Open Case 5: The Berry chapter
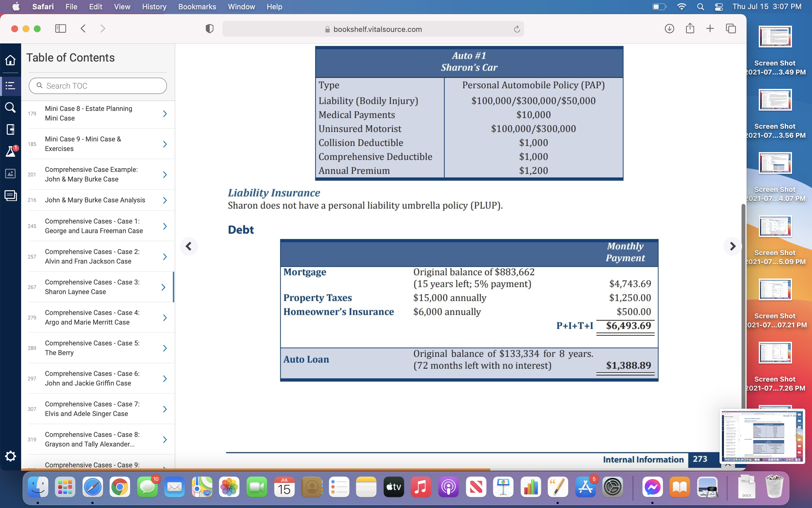The image size is (812, 508). pos(98,348)
